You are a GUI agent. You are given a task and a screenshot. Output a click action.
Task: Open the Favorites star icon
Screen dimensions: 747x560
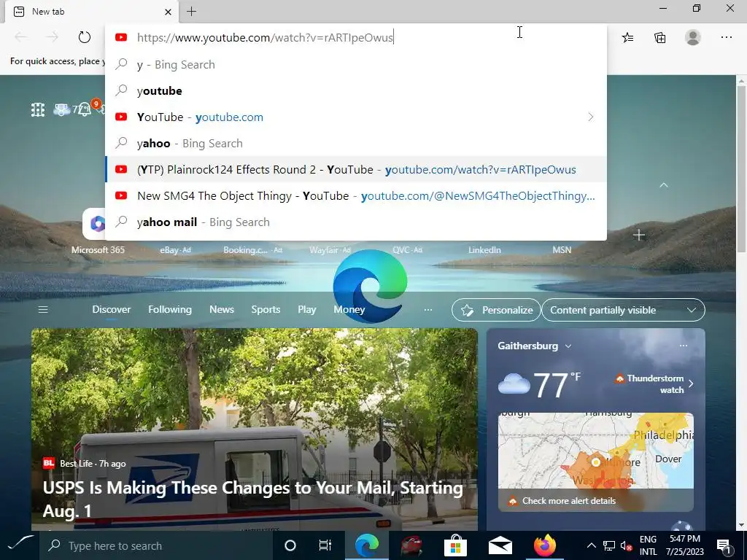coord(627,38)
